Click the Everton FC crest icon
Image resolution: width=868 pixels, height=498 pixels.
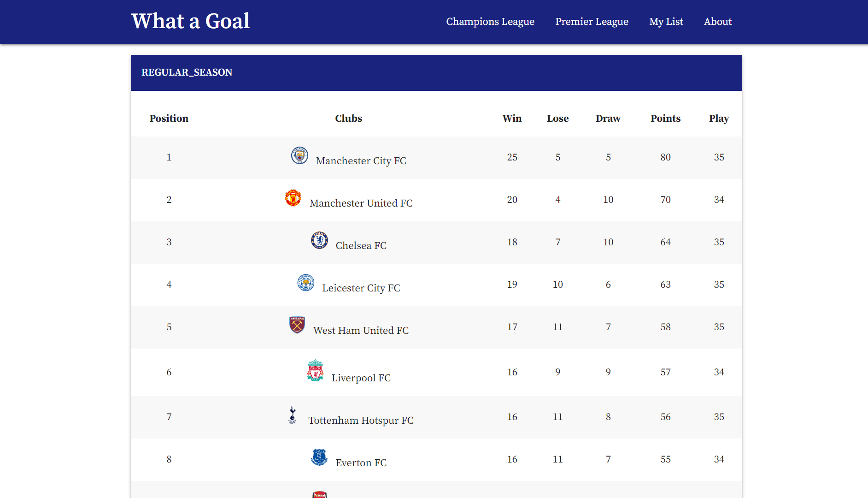tap(319, 457)
